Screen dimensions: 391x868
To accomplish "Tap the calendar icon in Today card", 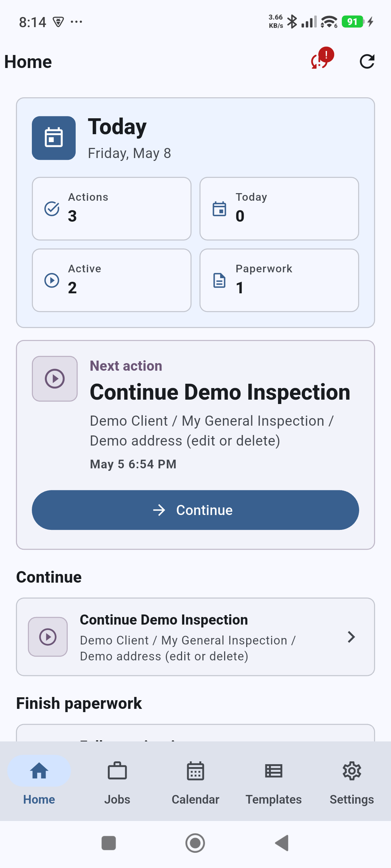I will [219, 209].
